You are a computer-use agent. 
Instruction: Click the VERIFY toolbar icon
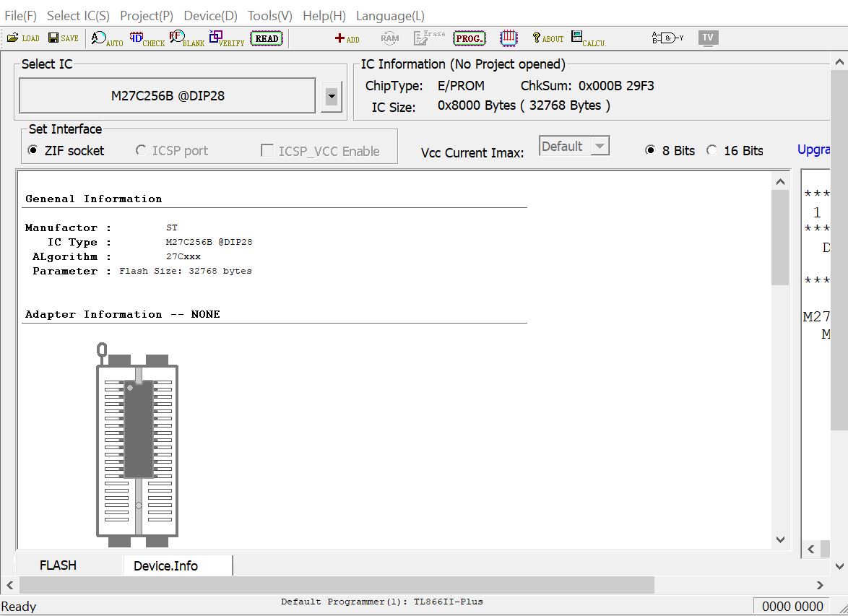pos(226,38)
